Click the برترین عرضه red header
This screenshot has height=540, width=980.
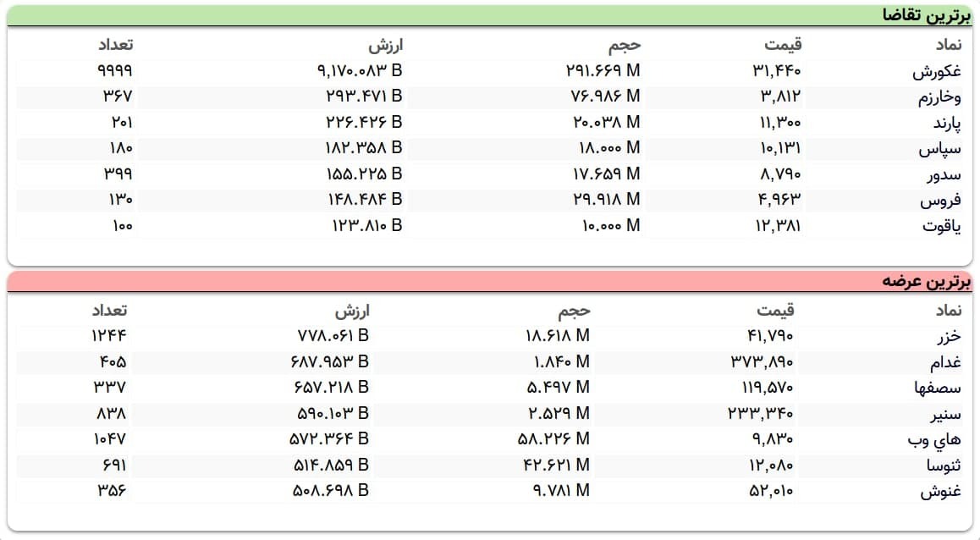(489, 281)
